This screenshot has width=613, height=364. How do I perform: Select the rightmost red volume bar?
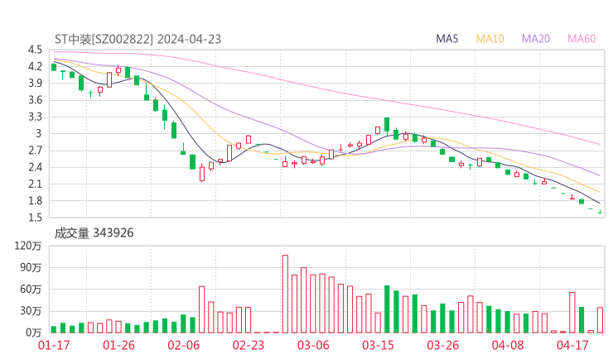pyautogui.click(x=600, y=320)
